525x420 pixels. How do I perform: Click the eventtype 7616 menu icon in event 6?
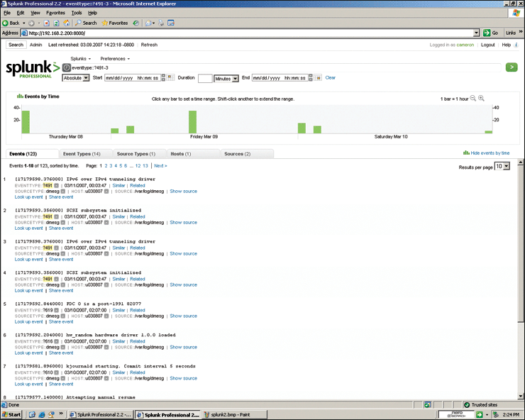56,342
